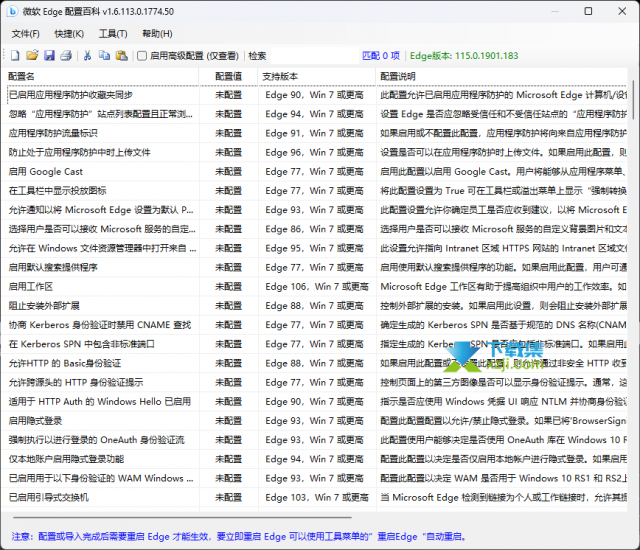Sort by the 配置说明 column header

(501, 76)
